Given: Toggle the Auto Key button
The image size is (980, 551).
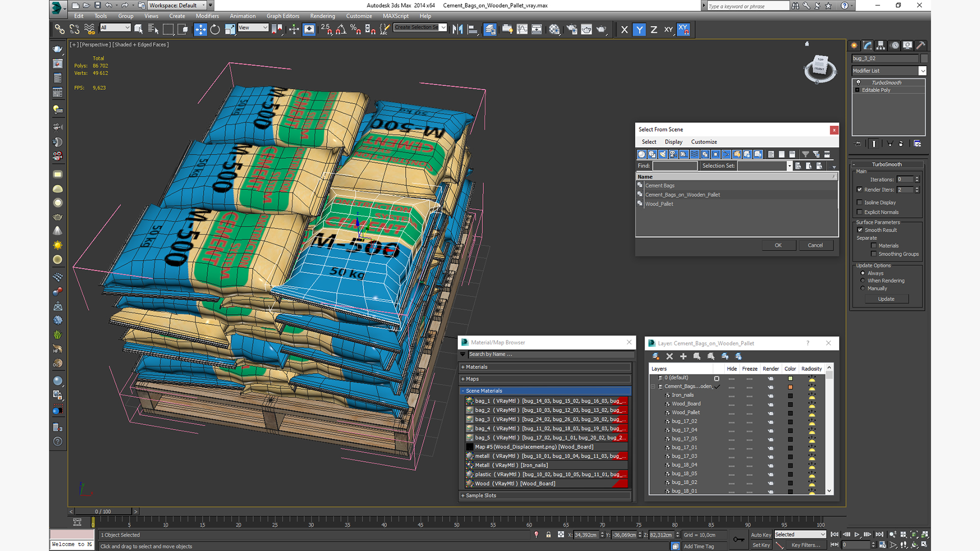Looking at the screenshot, I should pyautogui.click(x=761, y=535).
